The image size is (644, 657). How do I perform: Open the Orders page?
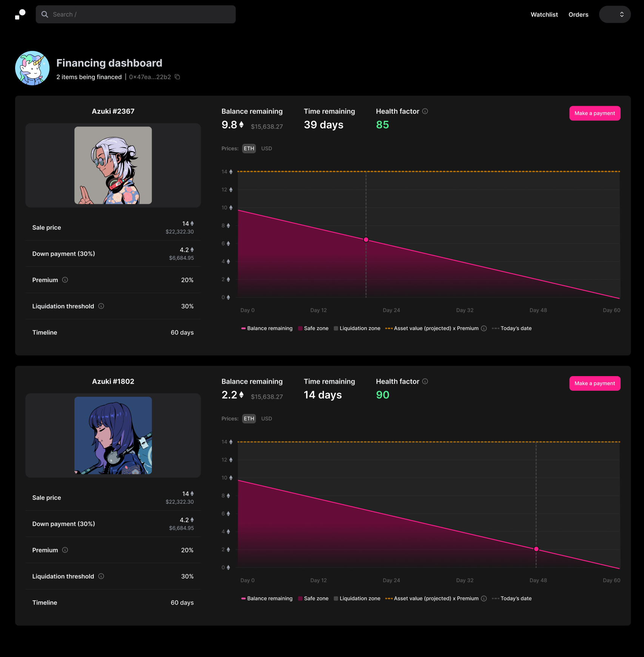[x=578, y=14]
